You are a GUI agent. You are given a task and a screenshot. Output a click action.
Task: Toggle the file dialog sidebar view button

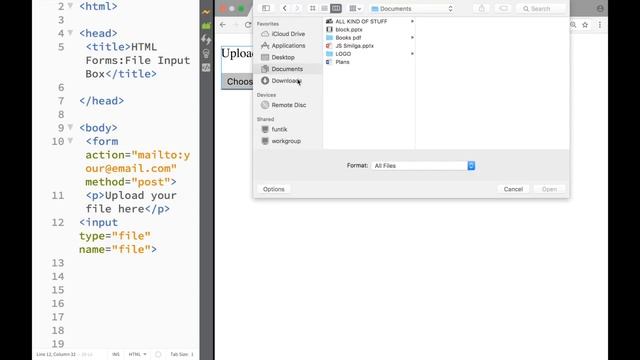click(266, 8)
